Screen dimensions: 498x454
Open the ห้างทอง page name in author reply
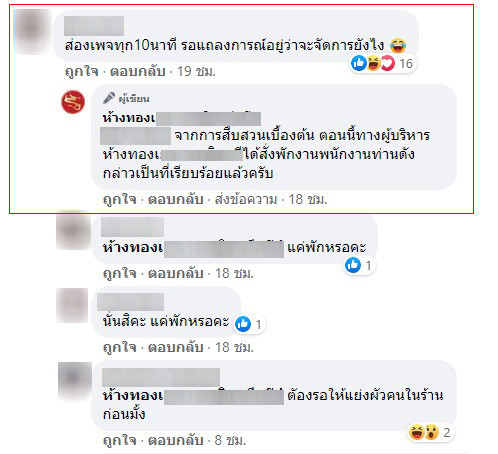click(182, 118)
